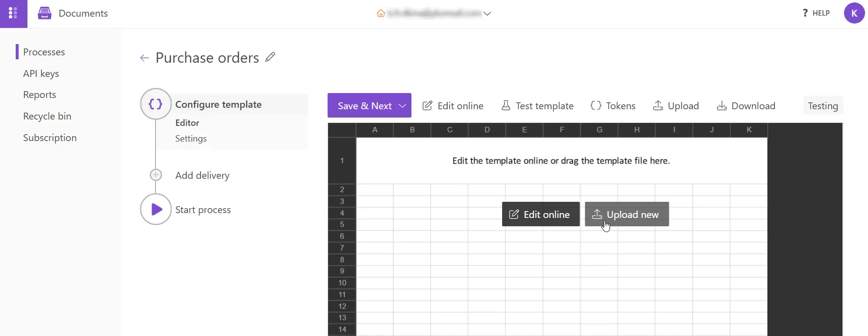Viewport: 868px width, 336px height.
Task: Open Reports section
Action: 40,95
